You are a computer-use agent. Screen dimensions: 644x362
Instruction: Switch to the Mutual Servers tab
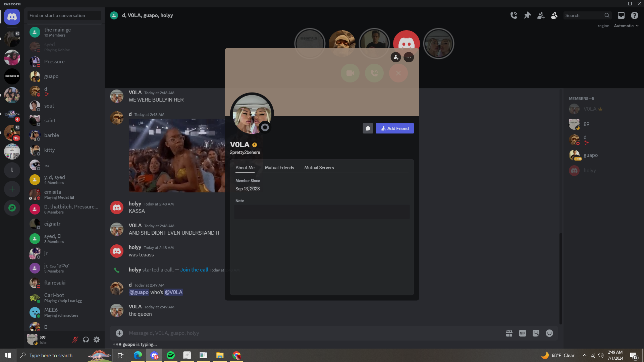pyautogui.click(x=319, y=168)
